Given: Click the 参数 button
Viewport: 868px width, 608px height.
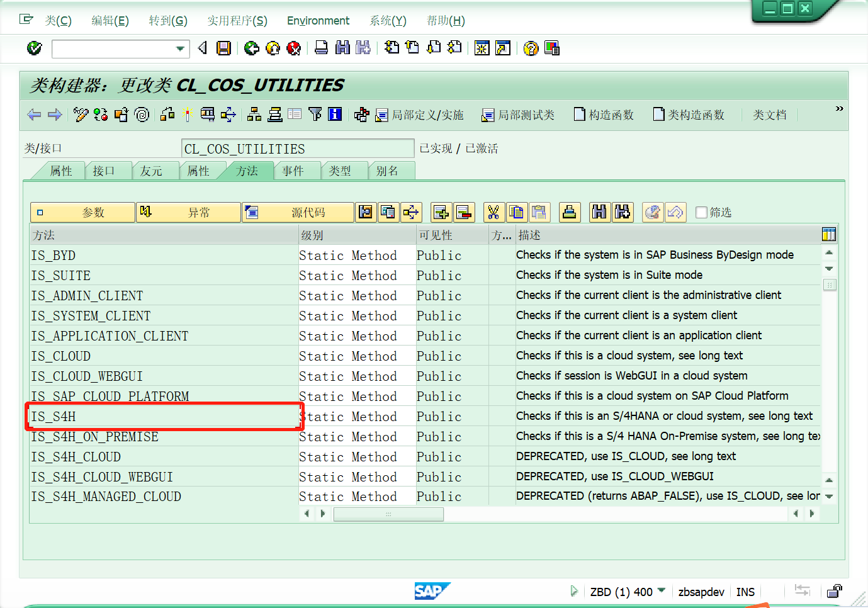Looking at the screenshot, I should click(82, 213).
